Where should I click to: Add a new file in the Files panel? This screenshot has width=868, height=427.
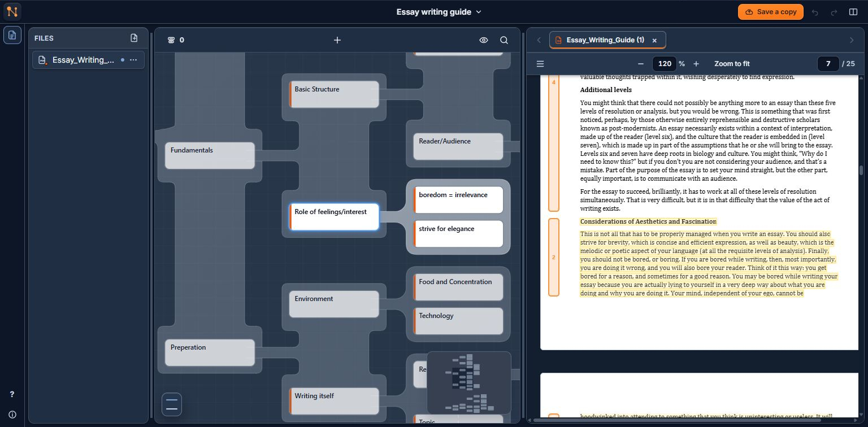(134, 38)
